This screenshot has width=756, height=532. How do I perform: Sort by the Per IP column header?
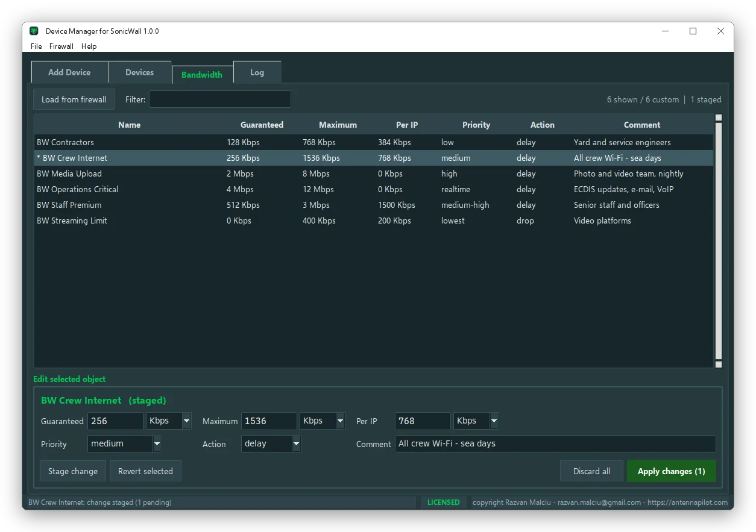tap(407, 125)
